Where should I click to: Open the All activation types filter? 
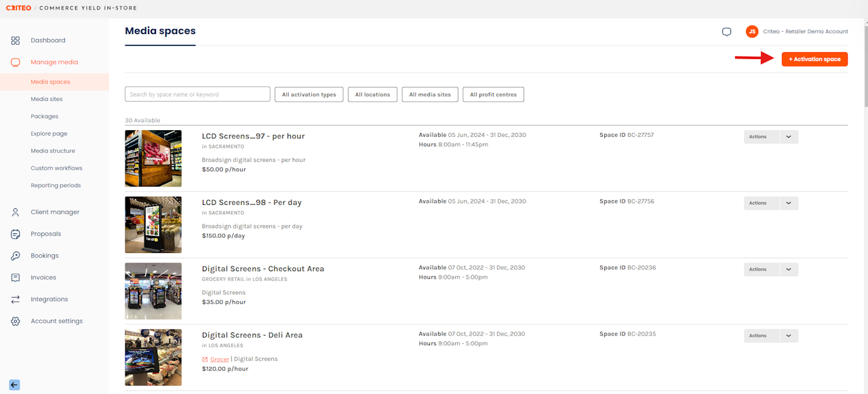(309, 95)
